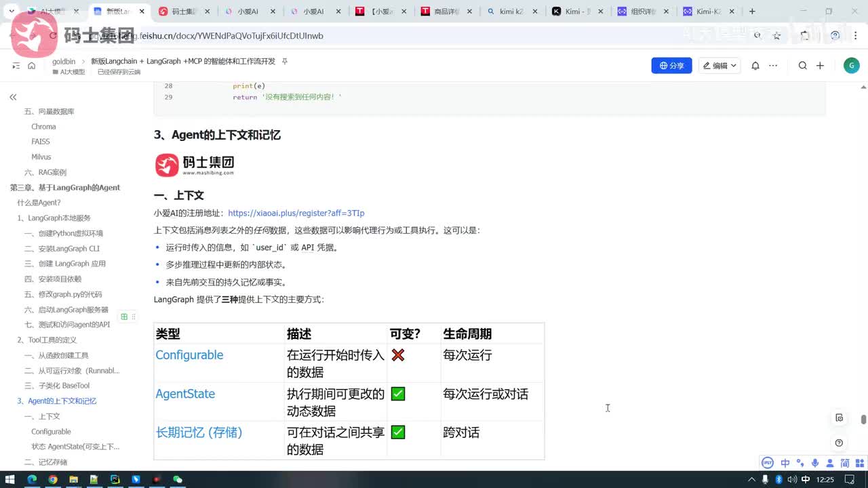Open the xiaoai.plus registration link
Screen dimensions: 868x488
296,213
